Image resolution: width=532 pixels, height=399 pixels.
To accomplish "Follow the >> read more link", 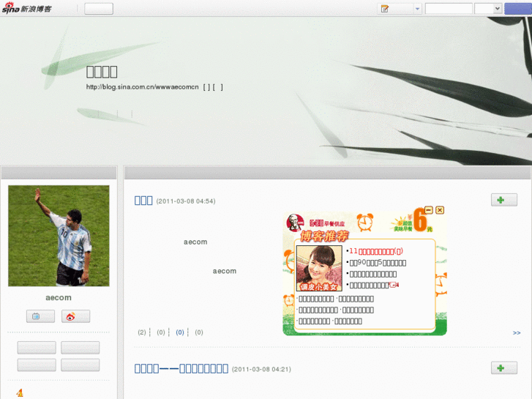I will tap(517, 333).
